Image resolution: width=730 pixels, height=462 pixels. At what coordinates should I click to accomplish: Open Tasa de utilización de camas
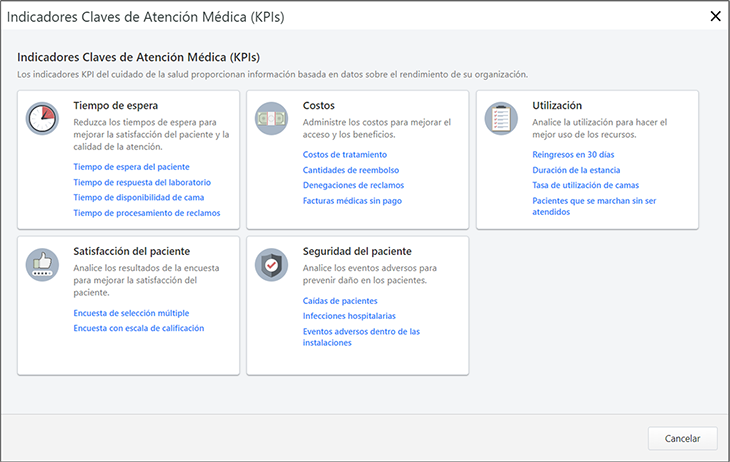click(585, 186)
